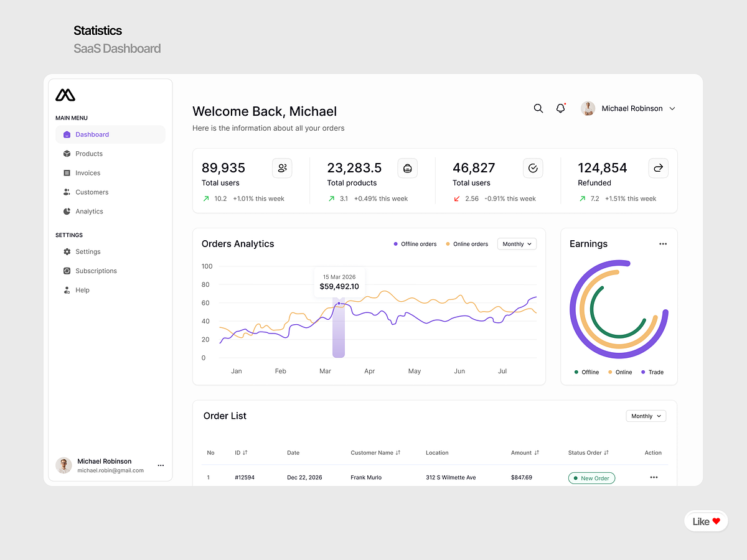Click the Refunded share arrow icon
This screenshot has height=560, width=747.
pyautogui.click(x=658, y=168)
